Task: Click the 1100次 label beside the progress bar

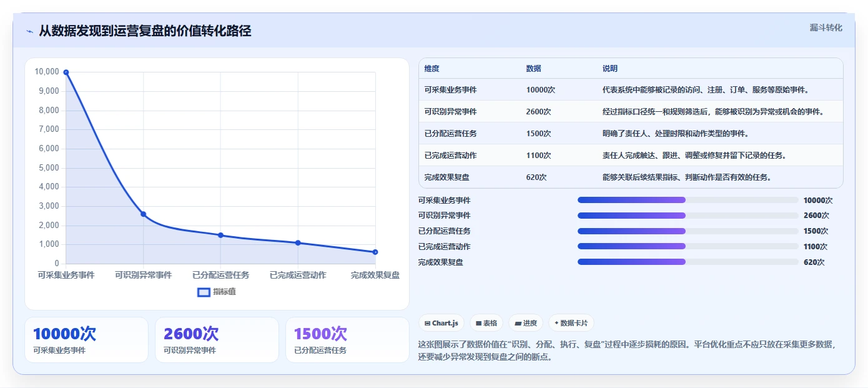Action: [x=816, y=247]
